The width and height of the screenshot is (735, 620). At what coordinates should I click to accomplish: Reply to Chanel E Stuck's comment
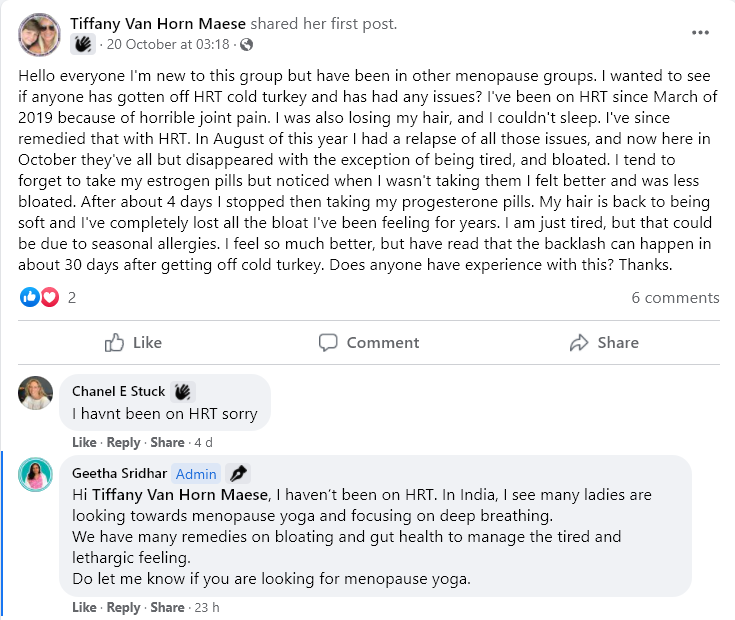coord(124,442)
